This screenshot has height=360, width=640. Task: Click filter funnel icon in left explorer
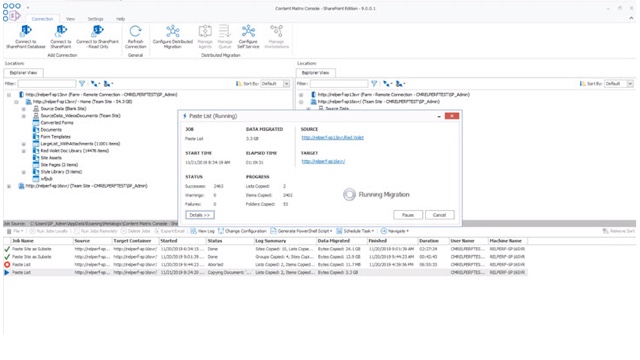click(x=82, y=84)
